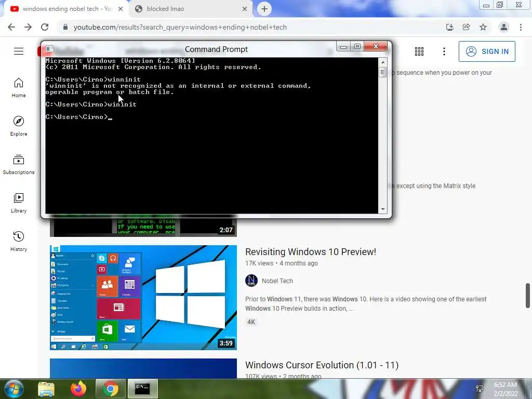
Task: Open the Explore section in sidebar
Action: coord(19,126)
